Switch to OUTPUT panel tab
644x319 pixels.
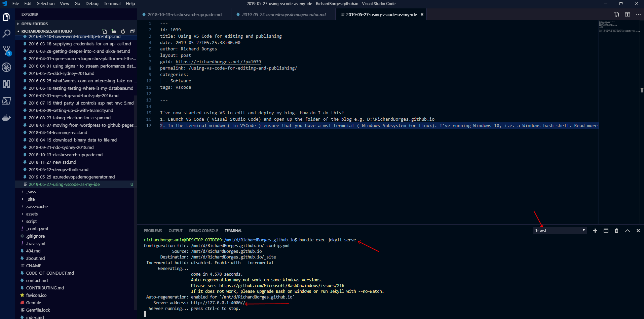[176, 231]
